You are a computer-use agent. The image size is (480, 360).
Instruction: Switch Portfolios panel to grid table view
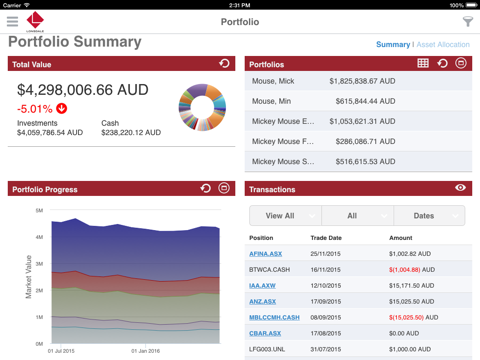point(423,63)
